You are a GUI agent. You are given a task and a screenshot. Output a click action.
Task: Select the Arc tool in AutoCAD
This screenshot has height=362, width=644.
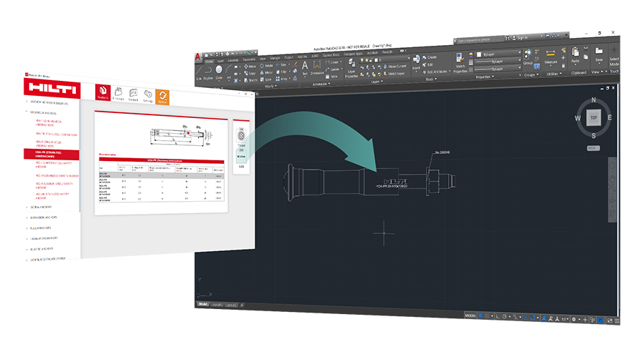pos(229,72)
